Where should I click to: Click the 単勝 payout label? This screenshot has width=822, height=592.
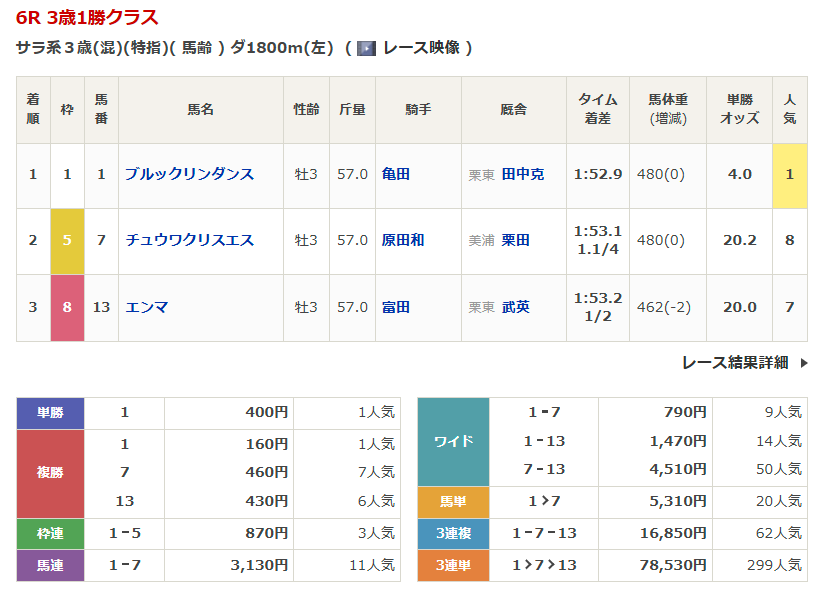[x=50, y=412]
